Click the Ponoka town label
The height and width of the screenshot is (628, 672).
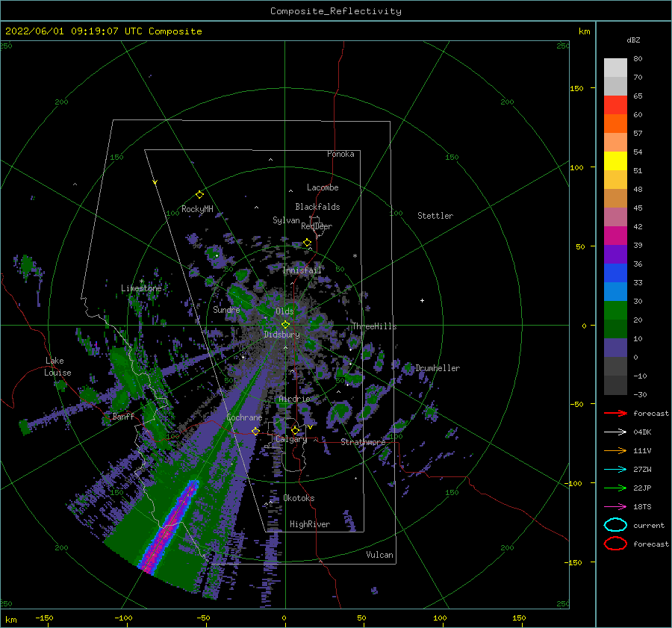(340, 154)
